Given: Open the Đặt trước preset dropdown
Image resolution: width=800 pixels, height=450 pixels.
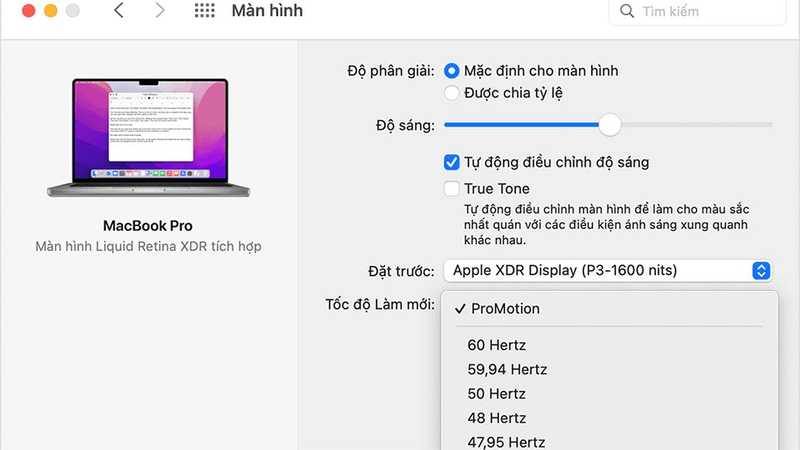Looking at the screenshot, I should 608,270.
